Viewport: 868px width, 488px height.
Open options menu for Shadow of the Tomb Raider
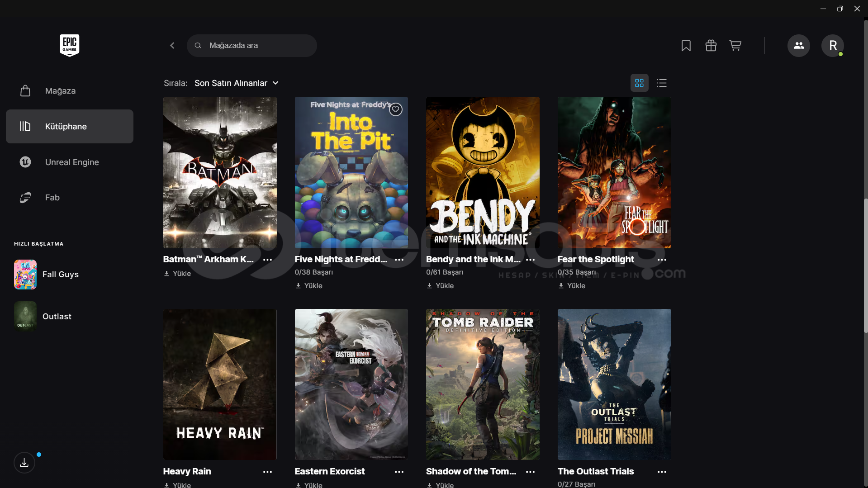point(531,472)
